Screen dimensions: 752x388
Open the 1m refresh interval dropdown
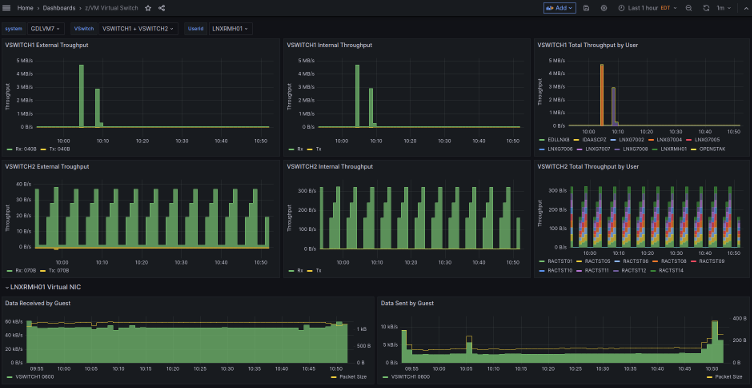[724, 8]
